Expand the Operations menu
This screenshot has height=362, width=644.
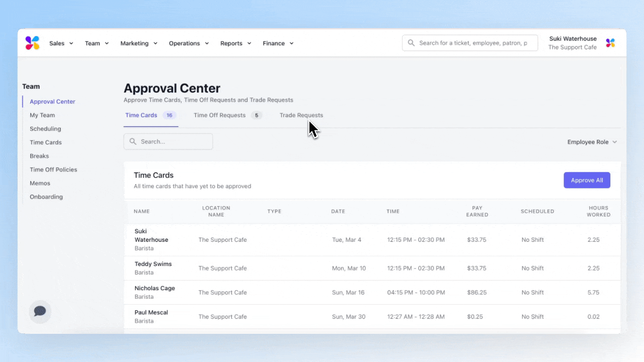[189, 43]
